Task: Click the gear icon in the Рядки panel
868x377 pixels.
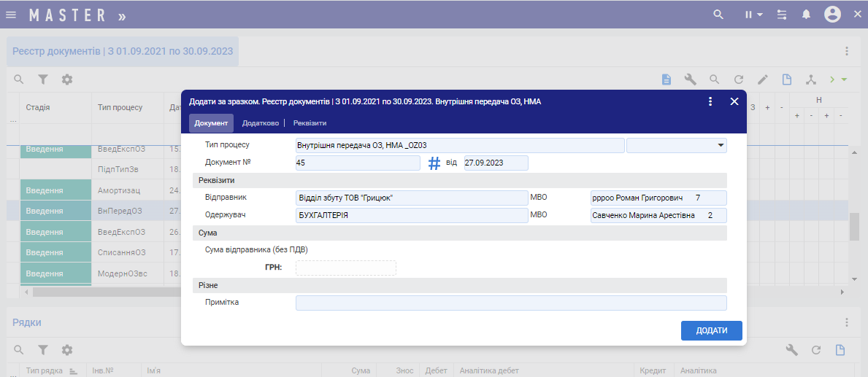Action: click(x=67, y=350)
